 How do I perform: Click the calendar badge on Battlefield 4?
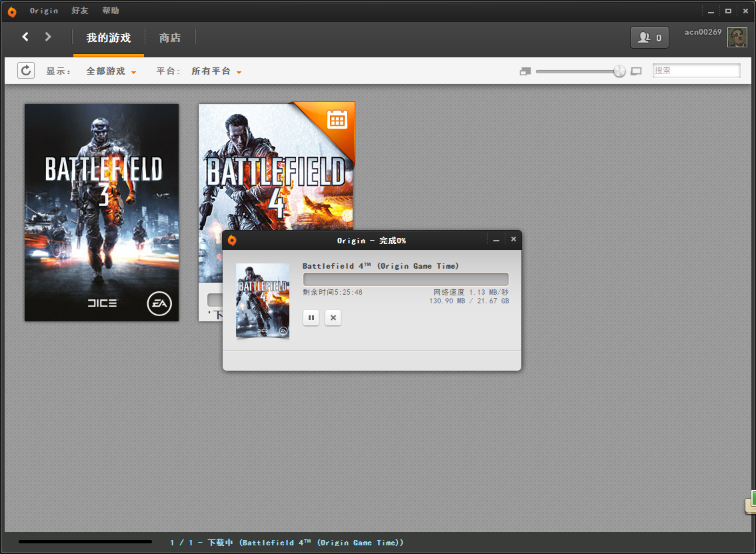337,119
